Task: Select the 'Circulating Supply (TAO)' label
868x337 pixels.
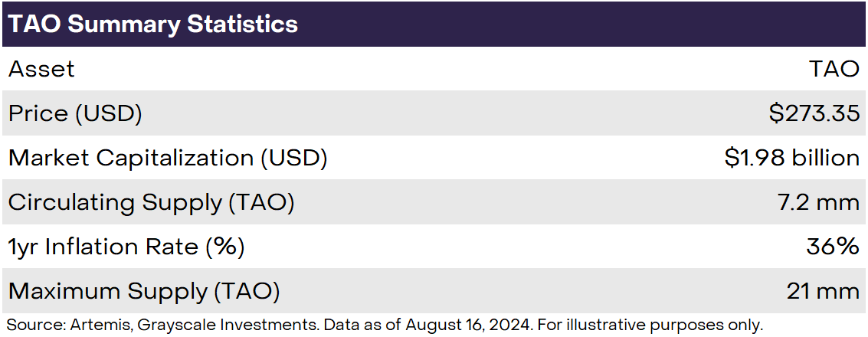Action: (x=151, y=202)
